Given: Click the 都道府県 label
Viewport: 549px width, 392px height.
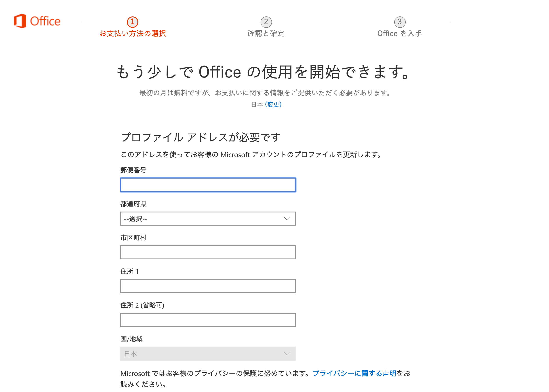Looking at the screenshot, I should pyautogui.click(x=133, y=204).
